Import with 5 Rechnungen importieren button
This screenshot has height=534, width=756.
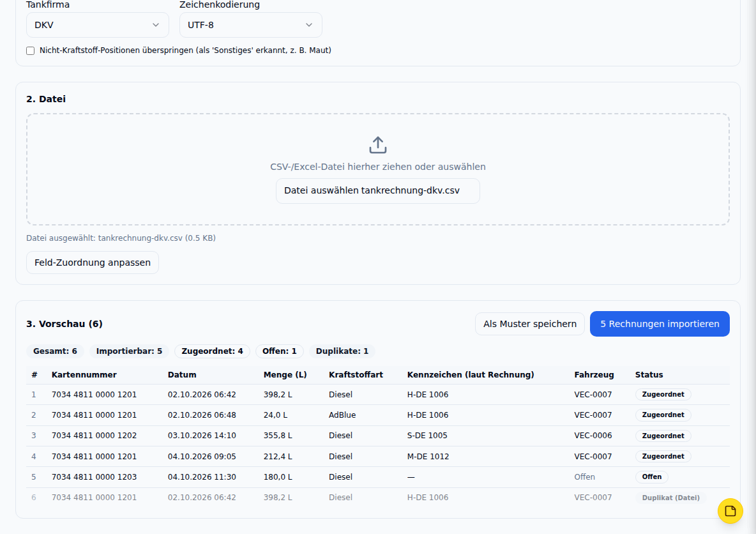pyautogui.click(x=660, y=324)
